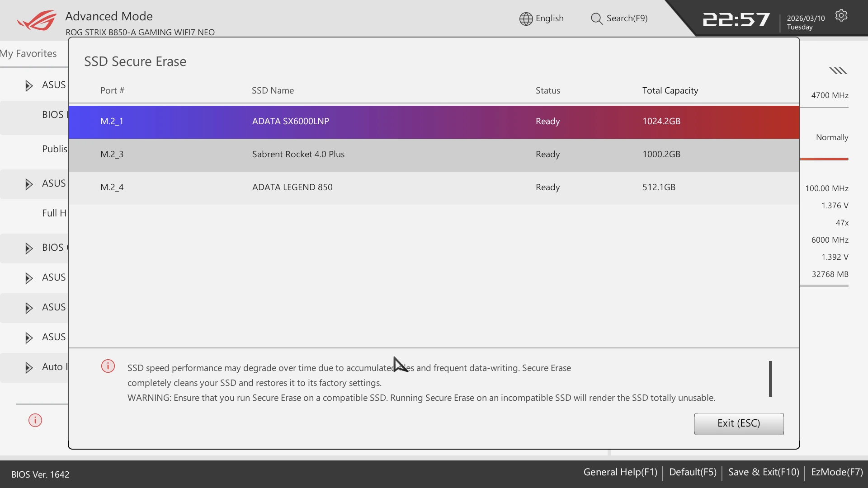Click Default(F5) option
The width and height of the screenshot is (868, 488).
point(692,472)
